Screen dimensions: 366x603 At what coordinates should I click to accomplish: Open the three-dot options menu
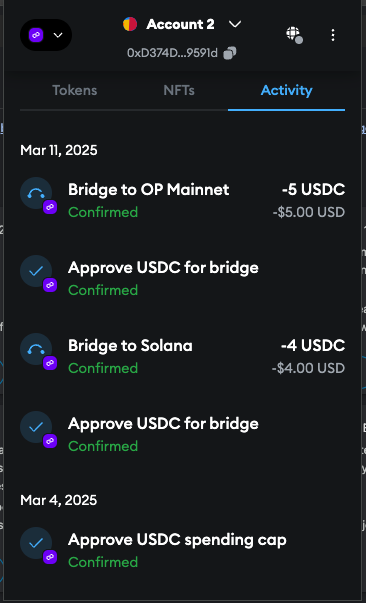333,35
